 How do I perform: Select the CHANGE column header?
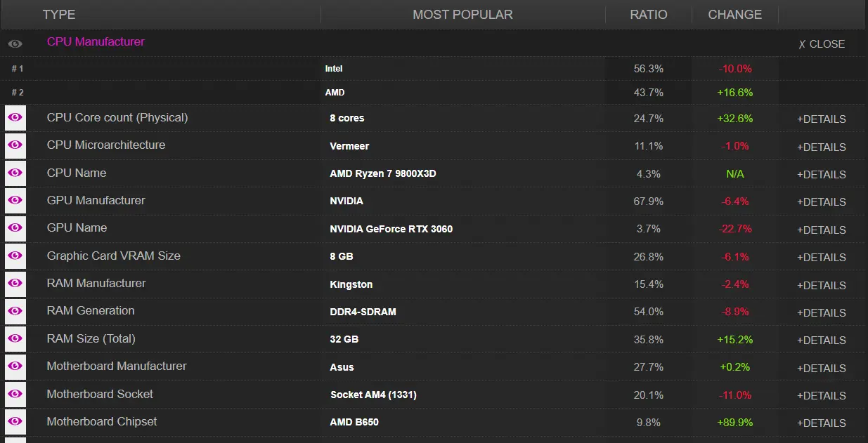(x=735, y=15)
